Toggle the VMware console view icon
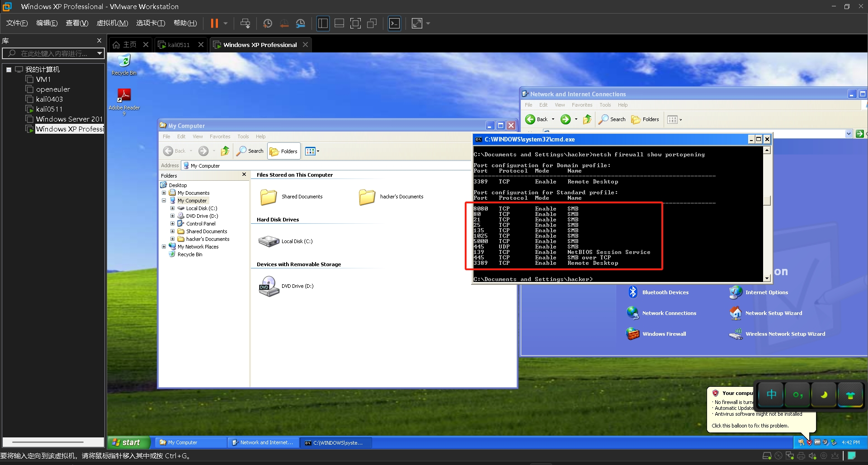This screenshot has width=868, height=465. point(394,23)
